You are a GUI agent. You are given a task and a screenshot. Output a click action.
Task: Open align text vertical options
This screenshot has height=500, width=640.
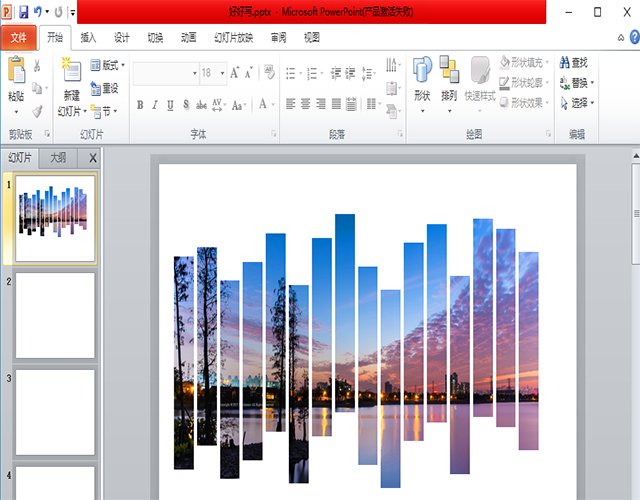[393, 88]
